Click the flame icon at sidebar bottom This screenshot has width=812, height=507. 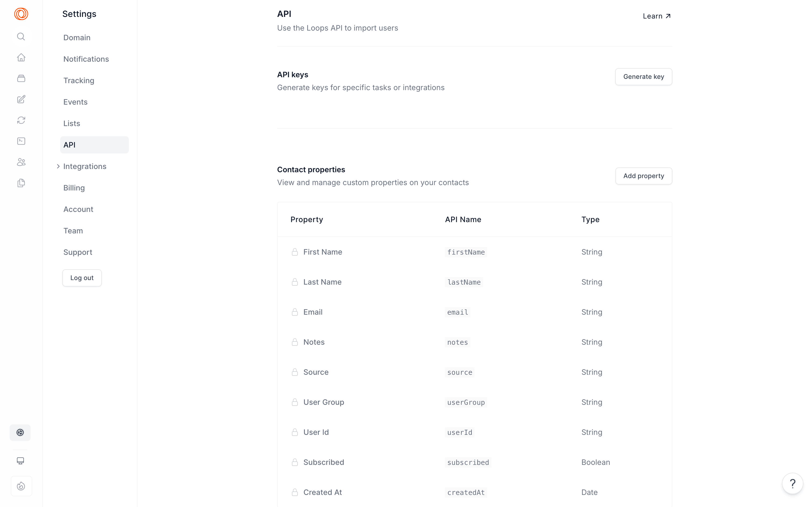coord(21,486)
